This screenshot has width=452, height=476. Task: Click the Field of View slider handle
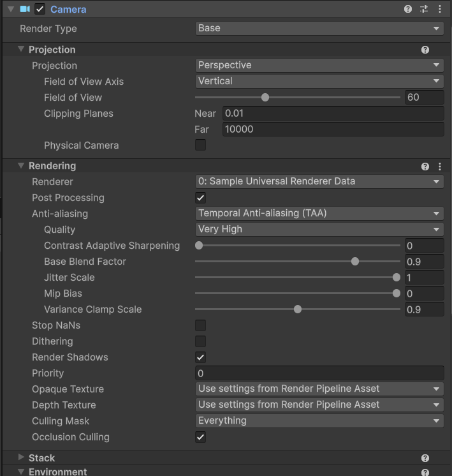pos(265,98)
